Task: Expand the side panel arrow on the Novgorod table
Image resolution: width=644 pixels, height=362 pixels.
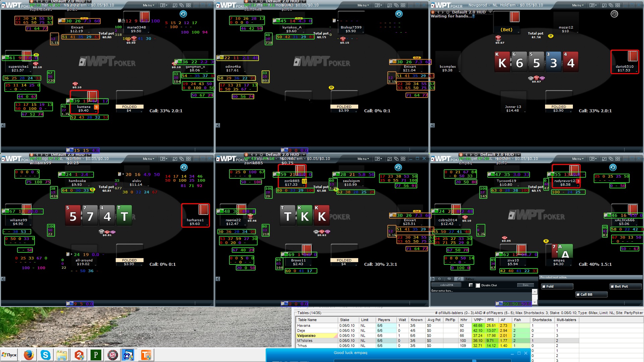Action: coord(432,125)
